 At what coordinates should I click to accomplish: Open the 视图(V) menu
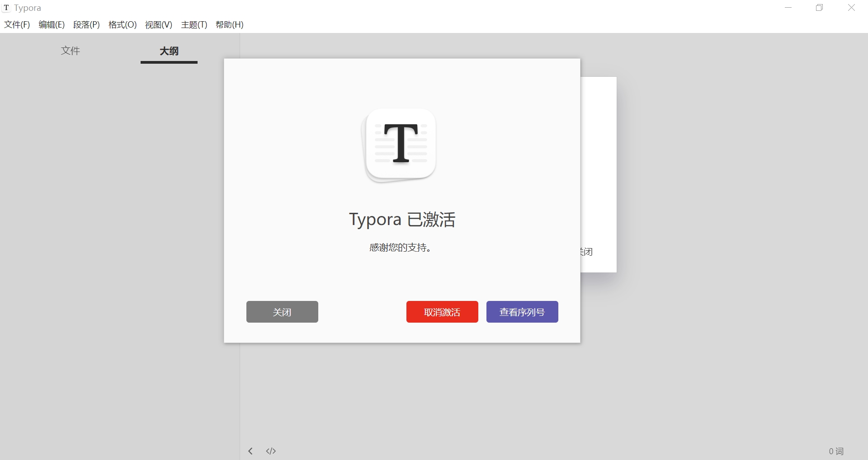coord(159,25)
